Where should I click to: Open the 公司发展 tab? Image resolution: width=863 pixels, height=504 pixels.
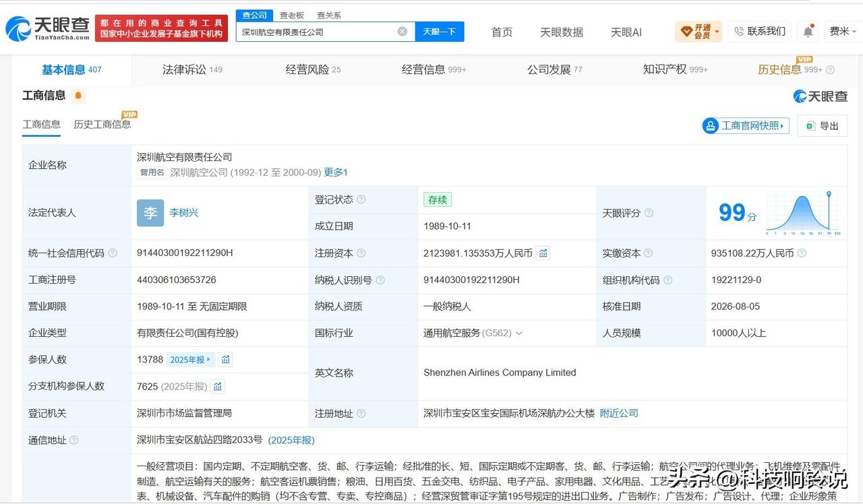pyautogui.click(x=555, y=69)
